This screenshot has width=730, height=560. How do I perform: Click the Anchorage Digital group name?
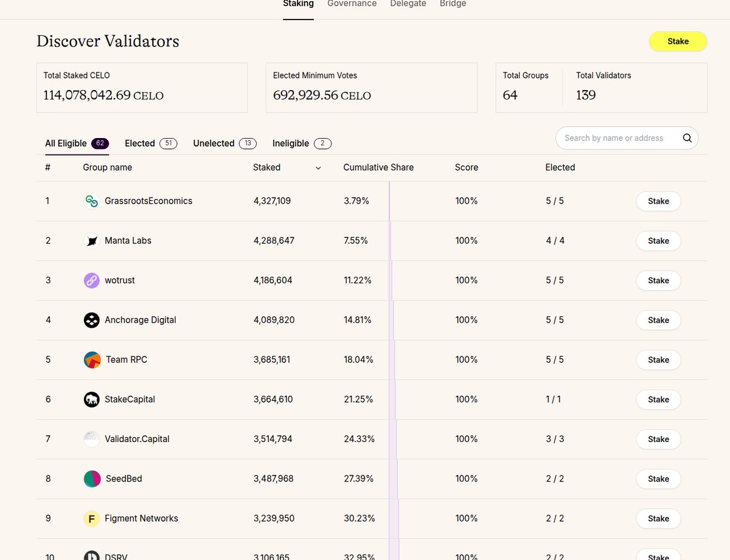coord(141,320)
